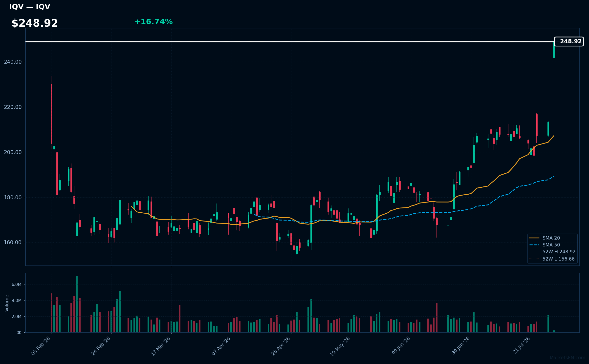
Task: Click the 19 May '26 date label
Action: [x=340, y=346]
